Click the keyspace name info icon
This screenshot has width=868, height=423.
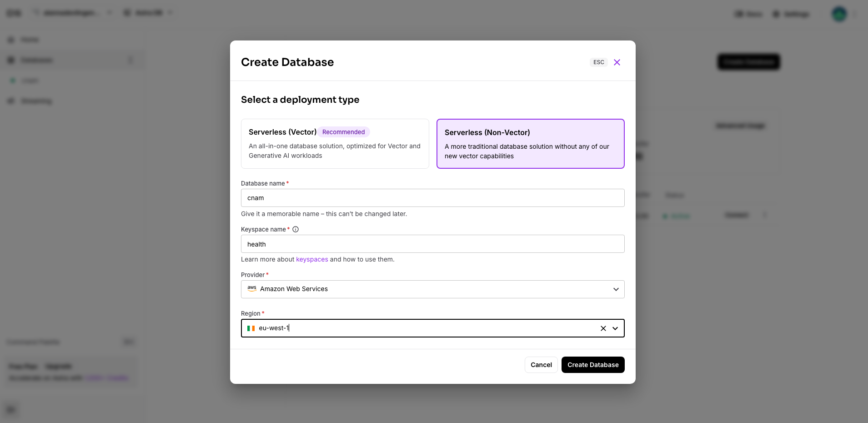296,229
